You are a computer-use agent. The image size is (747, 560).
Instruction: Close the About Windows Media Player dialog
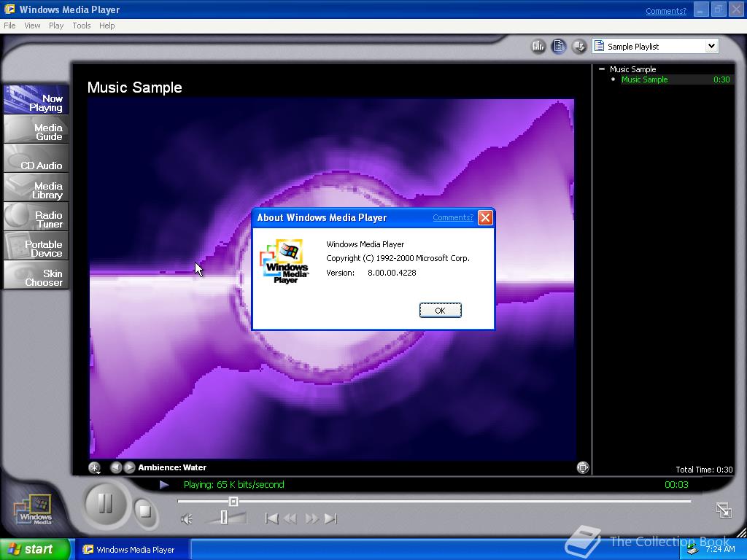point(485,217)
